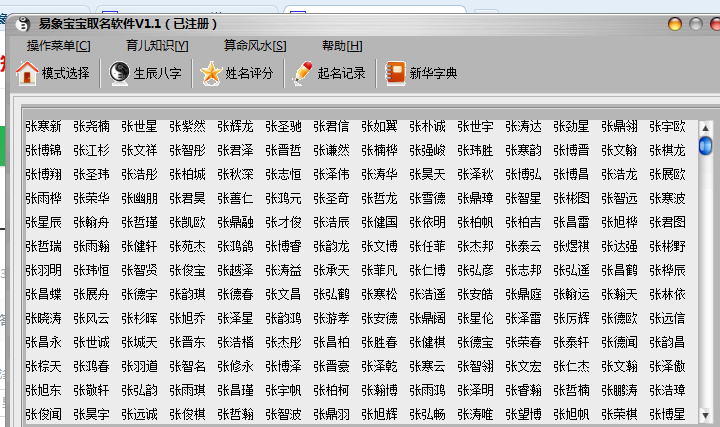Open the 操作菜单[C] menu

coord(58,45)
